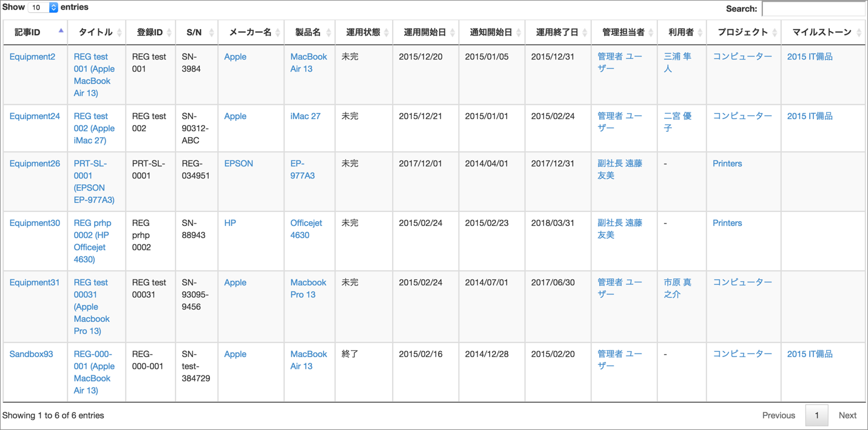Sort by 製品名 column header
The width and height of the screenshot is (868, 430).
310,32
